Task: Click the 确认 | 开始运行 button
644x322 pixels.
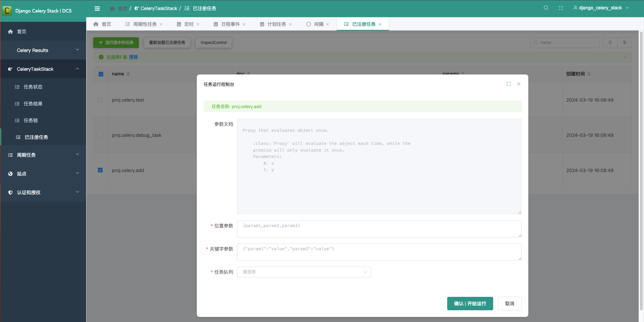Action: pyautogui.click(x=470, y=304)
